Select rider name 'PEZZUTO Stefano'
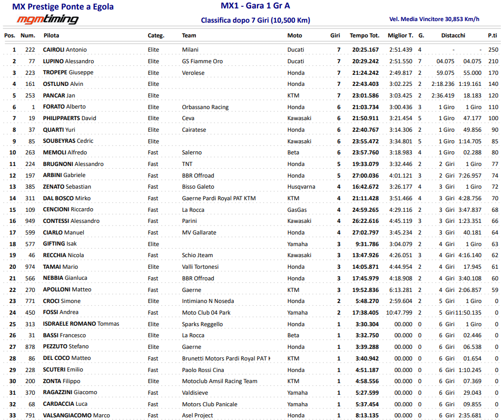The image size is (504, 420). pos(66,346)
